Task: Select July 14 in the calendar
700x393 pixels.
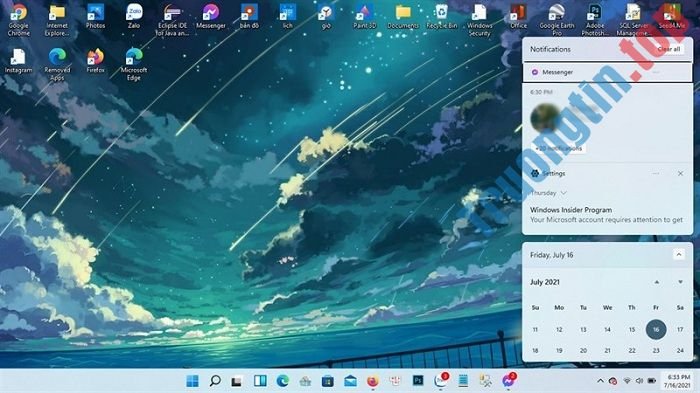Action: [x=607, y=330]
